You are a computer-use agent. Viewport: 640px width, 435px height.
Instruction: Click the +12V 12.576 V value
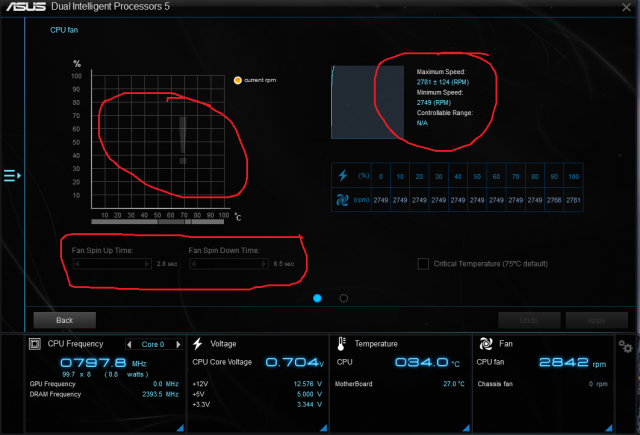[308, 384]
